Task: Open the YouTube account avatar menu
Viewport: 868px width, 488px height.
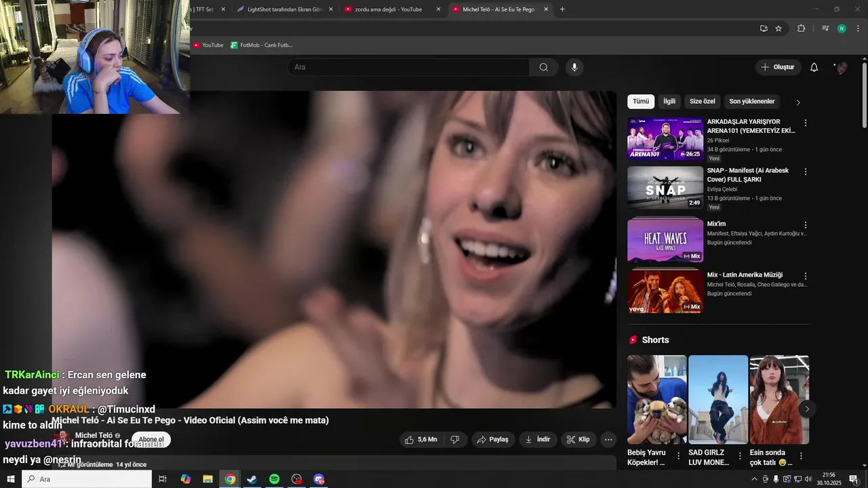Action: click(842, 67)
